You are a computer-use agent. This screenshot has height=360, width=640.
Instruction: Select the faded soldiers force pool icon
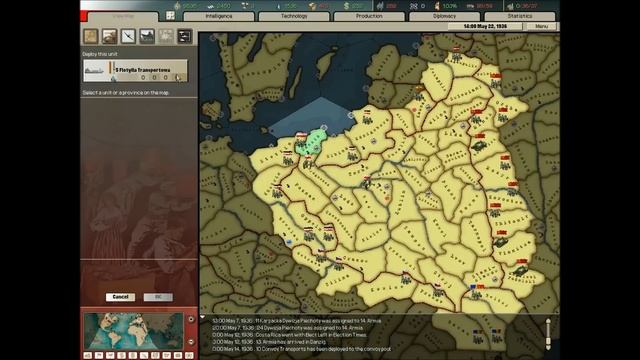pyautogui.click(x=166, y=36)
